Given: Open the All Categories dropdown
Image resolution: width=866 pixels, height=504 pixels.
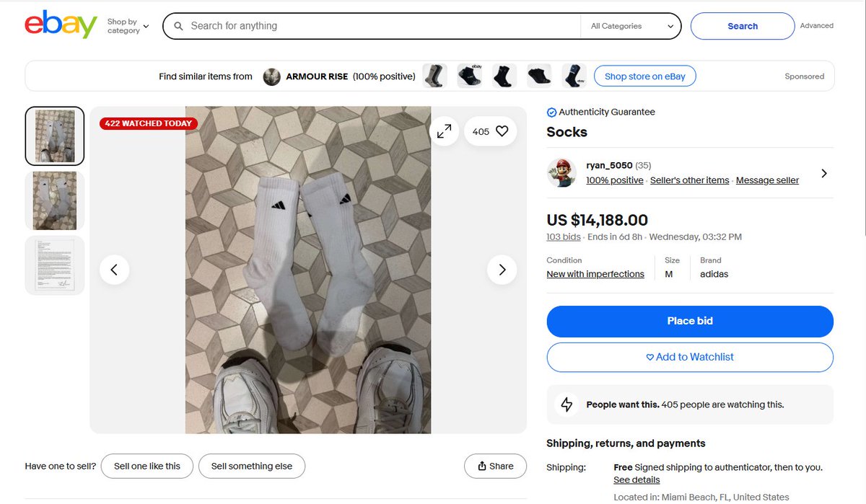Looking at the screenshot, I should (632, 26).
